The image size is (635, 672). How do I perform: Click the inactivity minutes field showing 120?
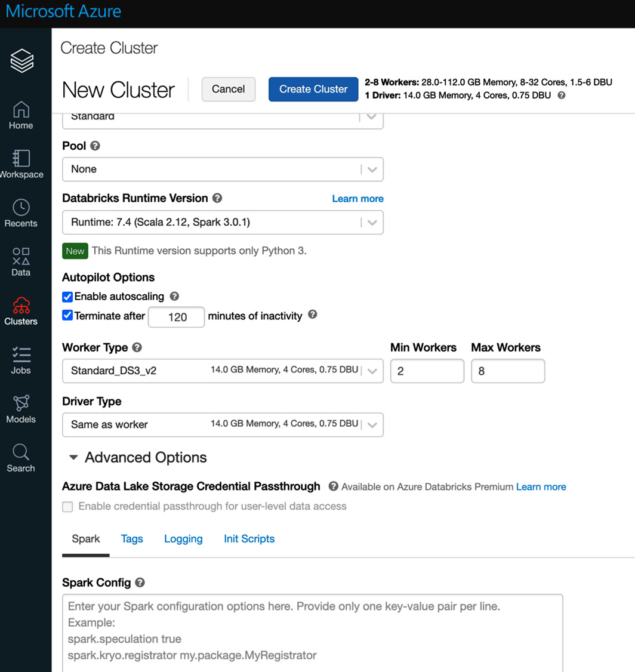coord(177,317)
